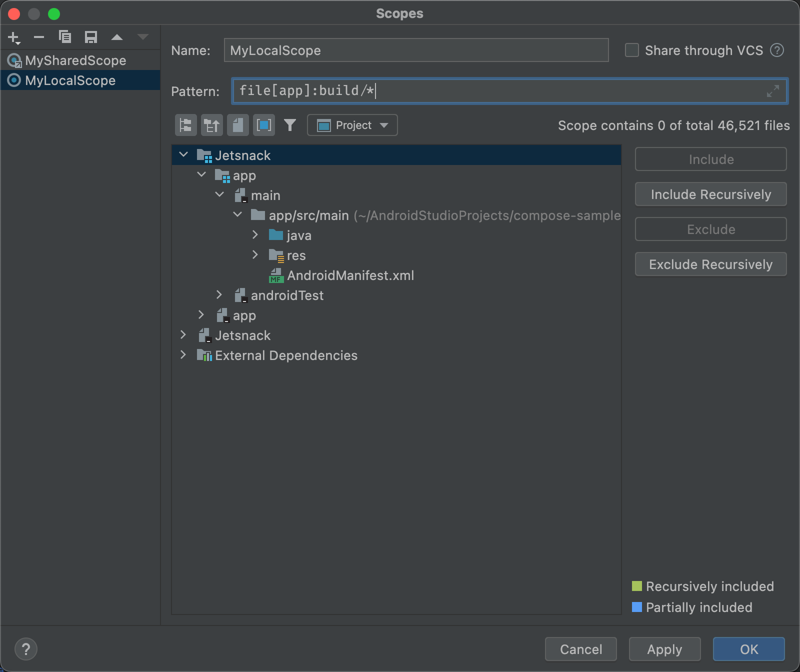Toggle the Show Files button

238,125
